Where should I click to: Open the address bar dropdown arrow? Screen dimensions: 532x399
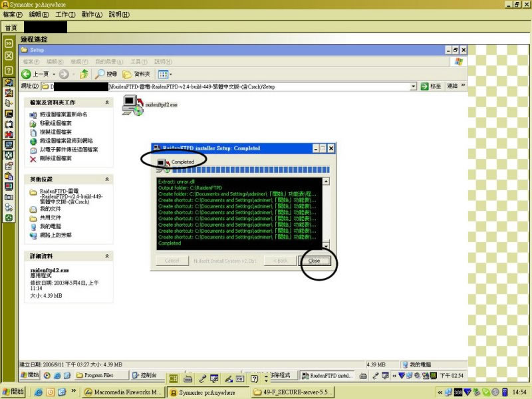pos(413,86)
